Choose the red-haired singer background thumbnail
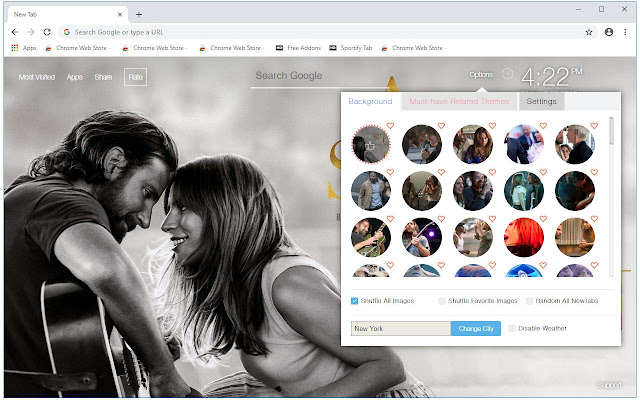This screenshot has width=640, height=400. click(524, 237)
